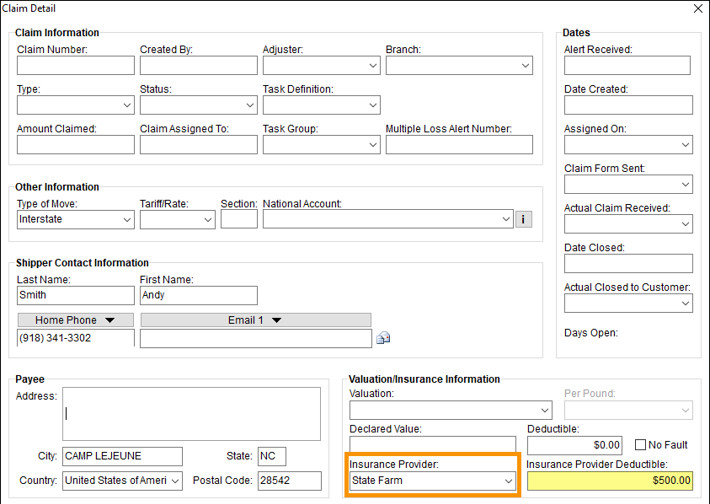Click the email icon beside Email 1 field

click(382, 338)
